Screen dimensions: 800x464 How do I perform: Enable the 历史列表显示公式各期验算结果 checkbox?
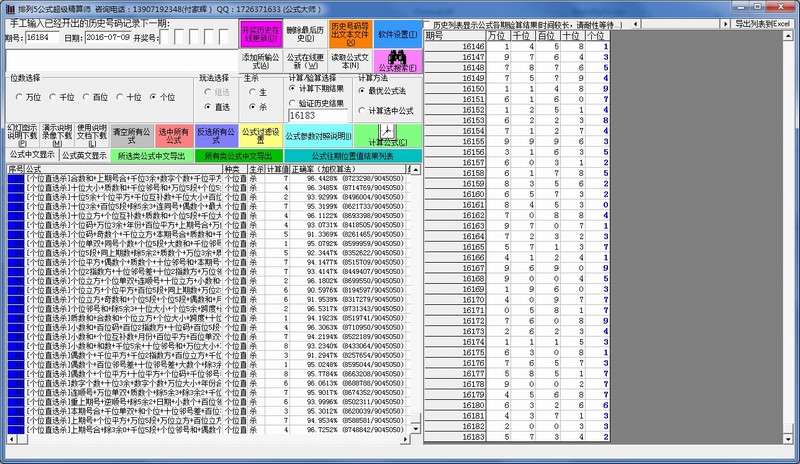click(x=428, y=23)
